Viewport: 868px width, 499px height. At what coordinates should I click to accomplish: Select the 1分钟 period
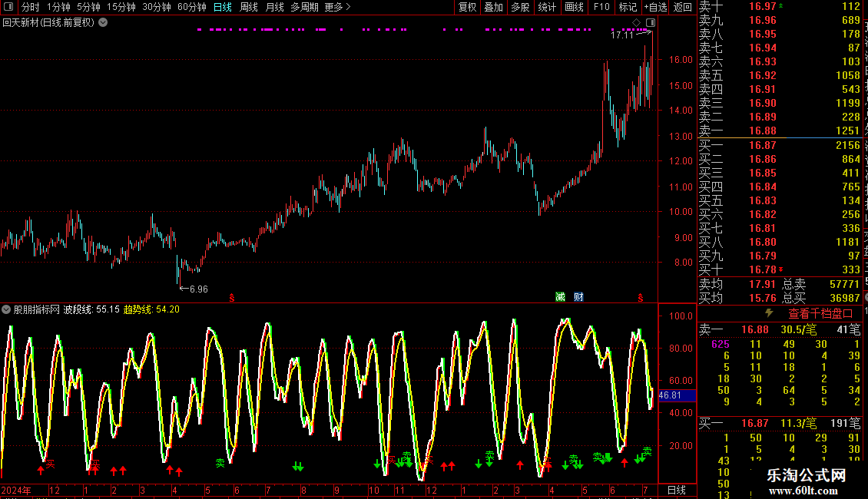(x=58, y=7)
